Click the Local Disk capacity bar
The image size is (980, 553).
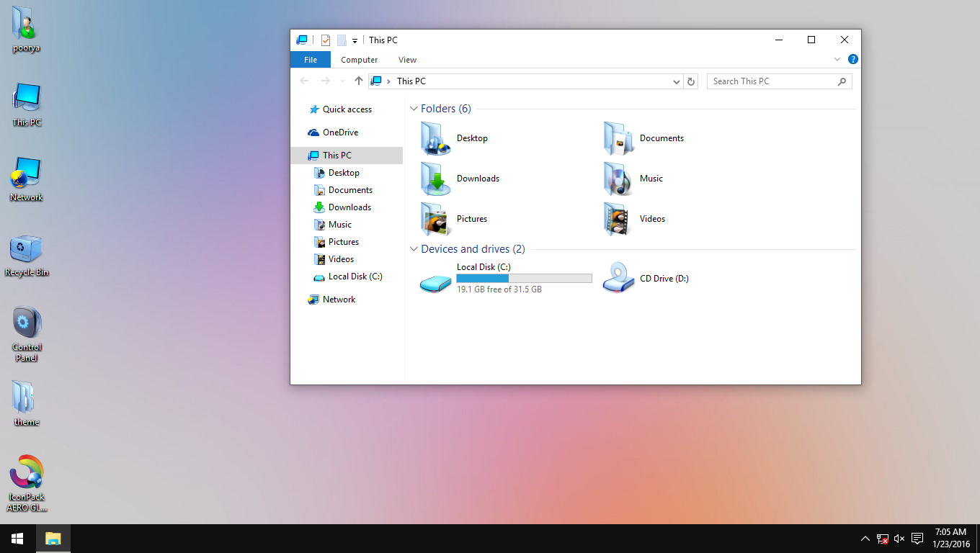pyautogui.click(x=524, y=278)
